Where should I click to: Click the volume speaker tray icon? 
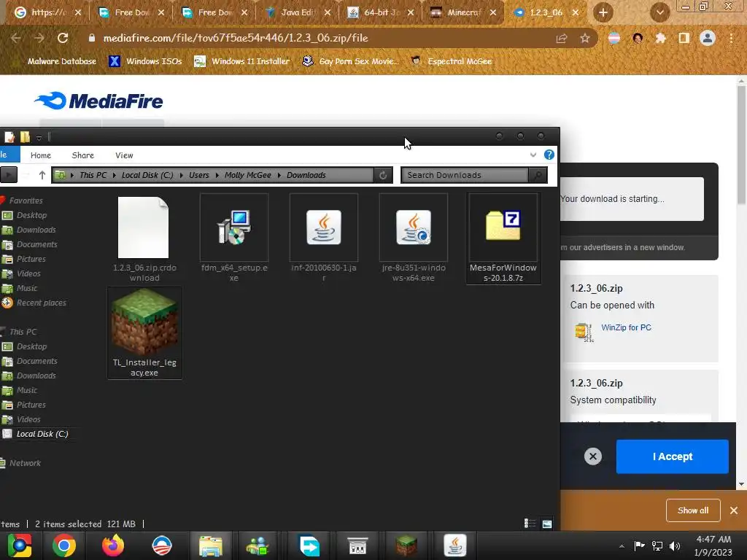click(675, 546)
